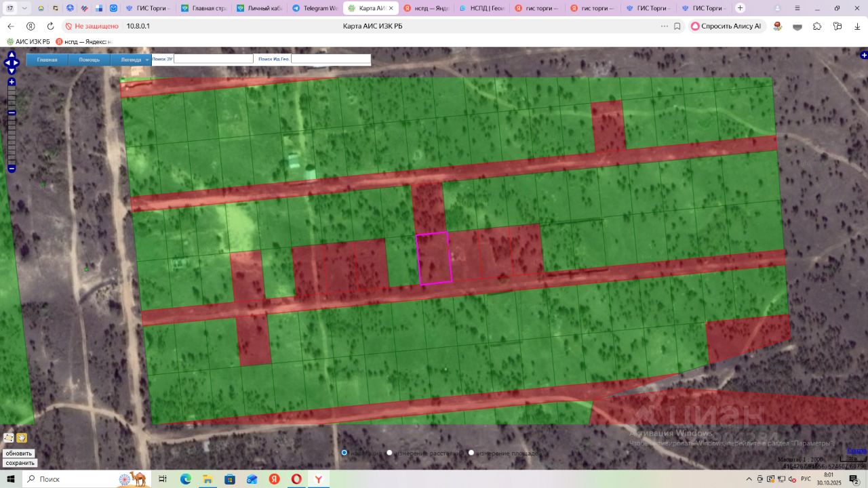Open the layer switcher plus icon
Screen dimensions: 868x488
click(863, 55)
